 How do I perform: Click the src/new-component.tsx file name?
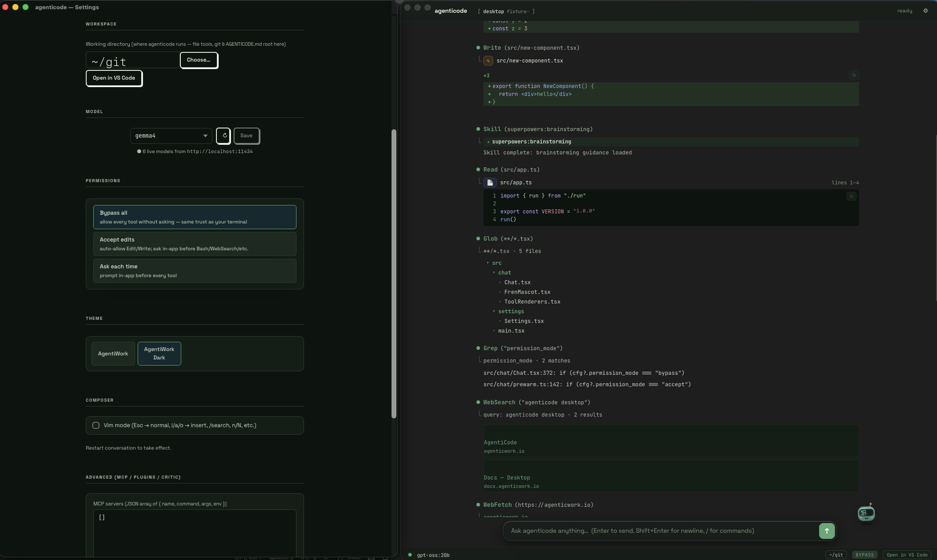point(530,61)
